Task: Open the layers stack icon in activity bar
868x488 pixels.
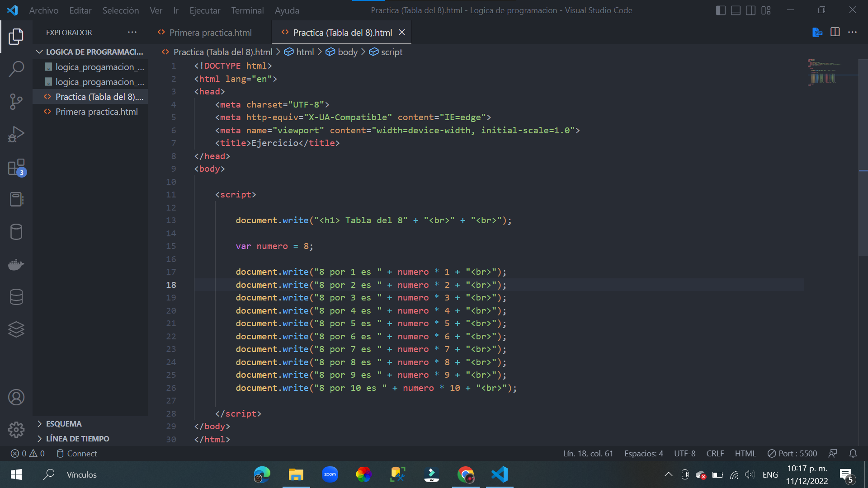Action: (x=16, y=329)
